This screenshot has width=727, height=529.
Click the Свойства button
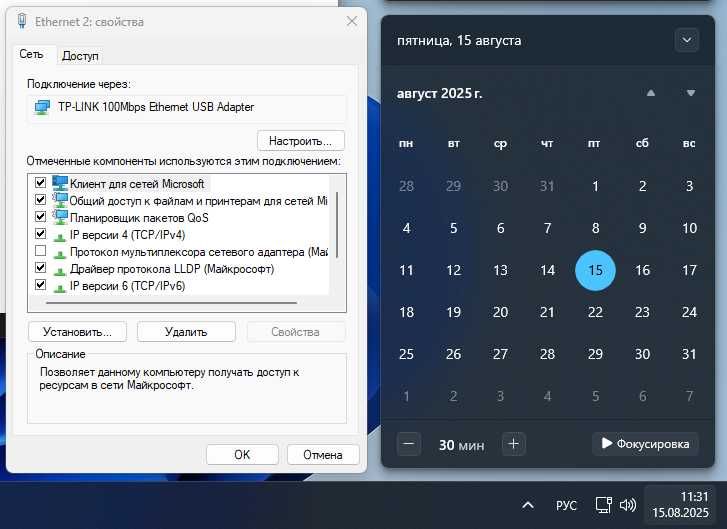pos(295,332)
